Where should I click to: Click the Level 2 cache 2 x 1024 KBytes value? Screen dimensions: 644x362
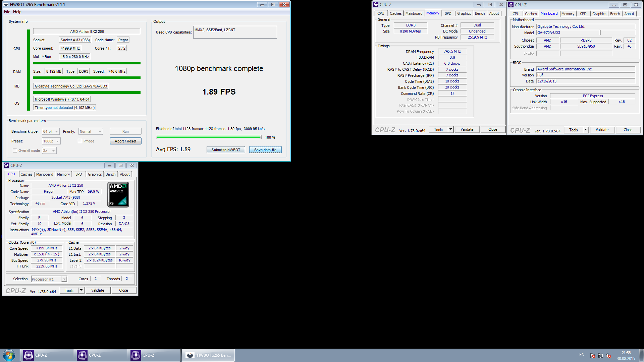click(x=100, y=260)
